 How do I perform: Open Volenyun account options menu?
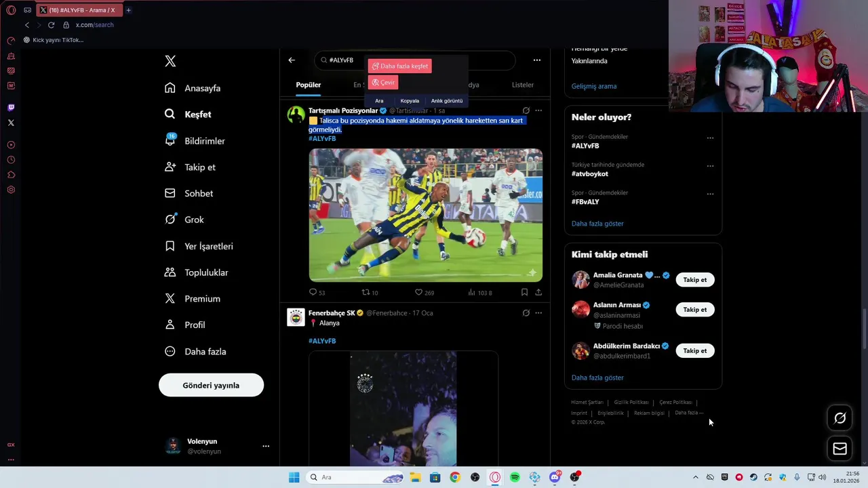(266, 446)
